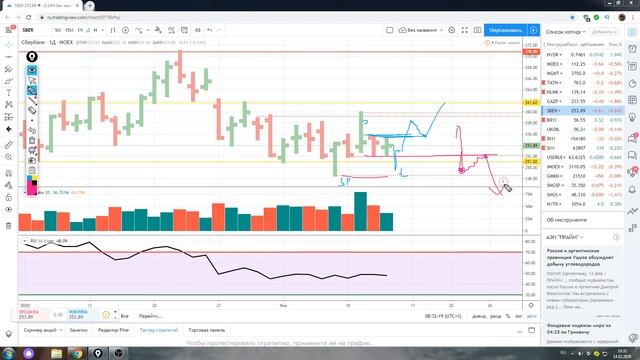640x360 pixels.
Task: Select the crosshair cursor tool
Action: (x=9, y=44)
